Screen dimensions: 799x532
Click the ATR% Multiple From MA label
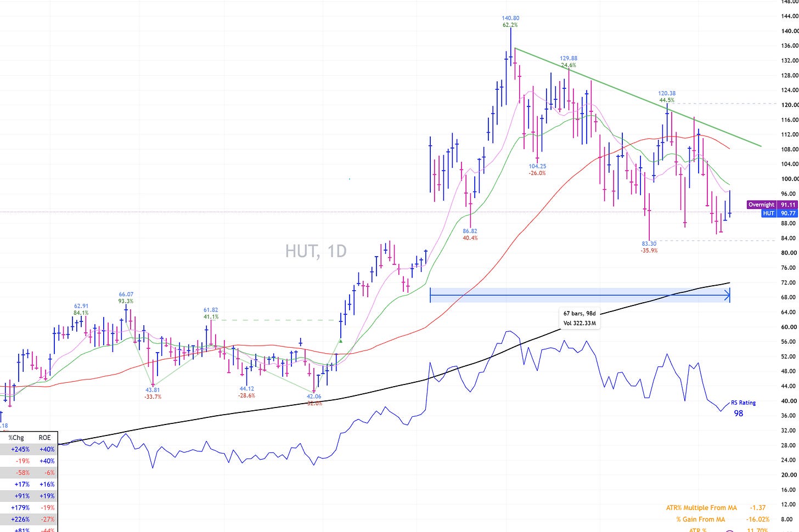(701, 508)
